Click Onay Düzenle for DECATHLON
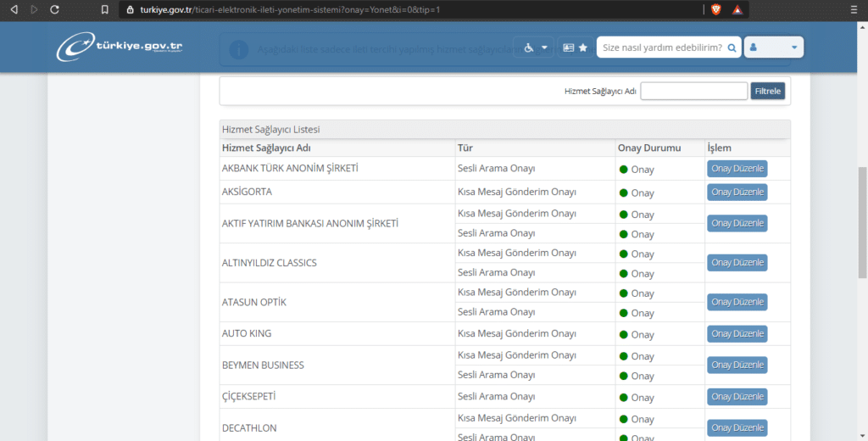 [737, 427]
